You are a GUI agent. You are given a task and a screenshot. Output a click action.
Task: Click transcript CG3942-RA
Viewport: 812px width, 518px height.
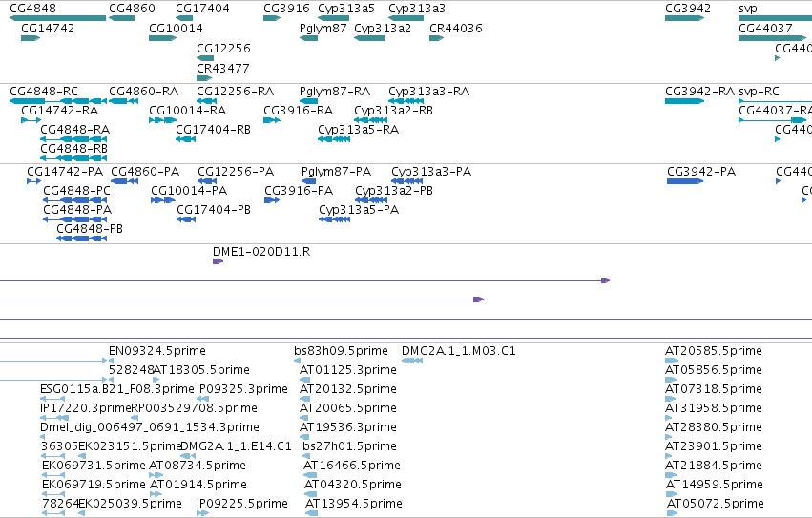[699, 92]
